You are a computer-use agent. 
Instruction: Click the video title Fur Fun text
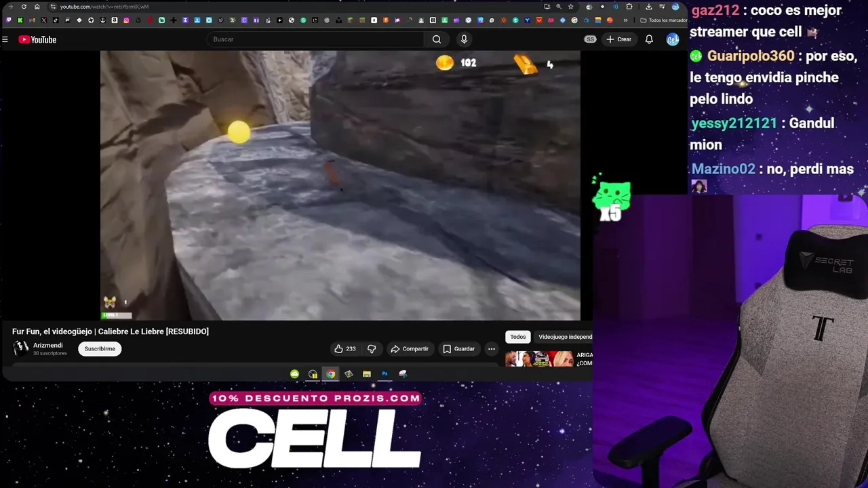click(111, 331)
